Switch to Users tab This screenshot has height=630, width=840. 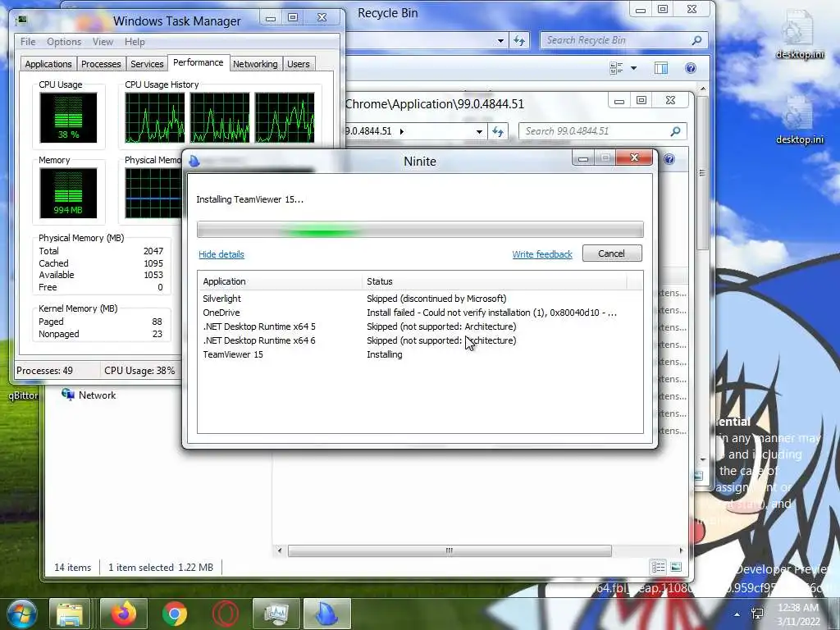[x=298, y=64]
